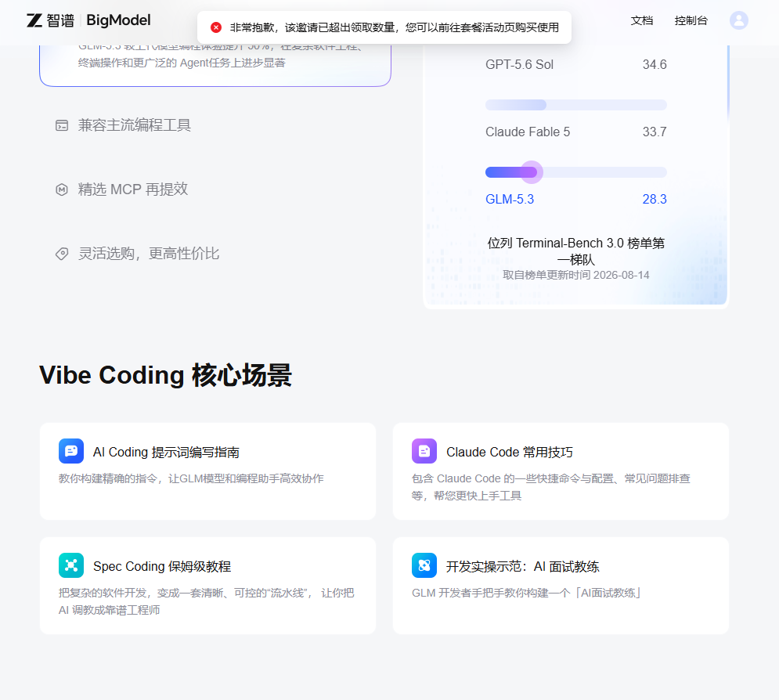Click the 位列 Terminal-Bench 3.0 榜单第一梯队 caption

click(x=575, y=251)
